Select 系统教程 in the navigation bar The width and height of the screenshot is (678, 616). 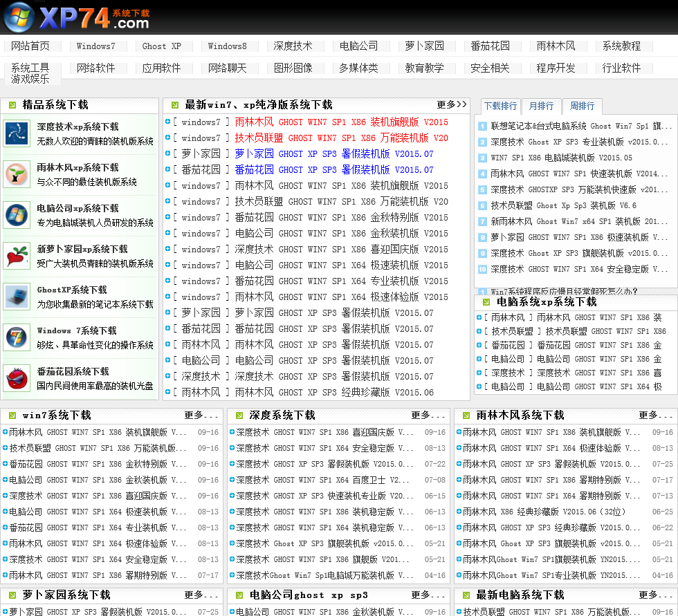click(x=622, y=46)
